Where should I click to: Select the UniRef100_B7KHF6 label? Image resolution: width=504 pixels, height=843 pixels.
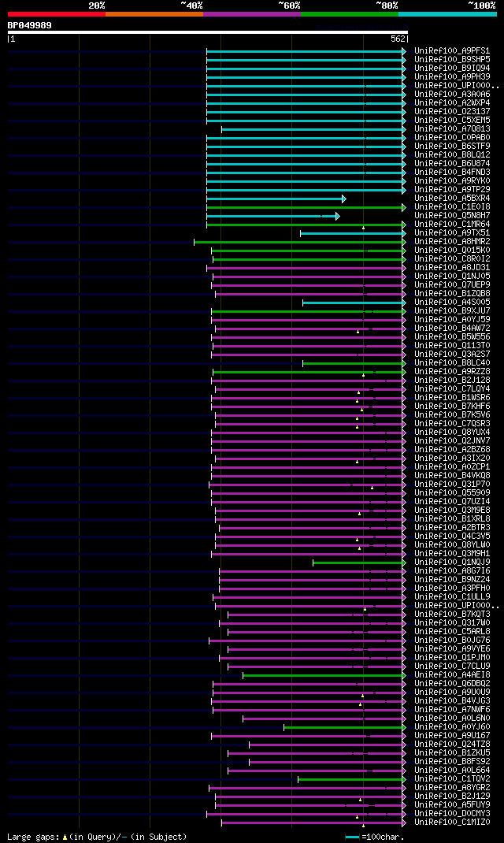pos(452,407)
